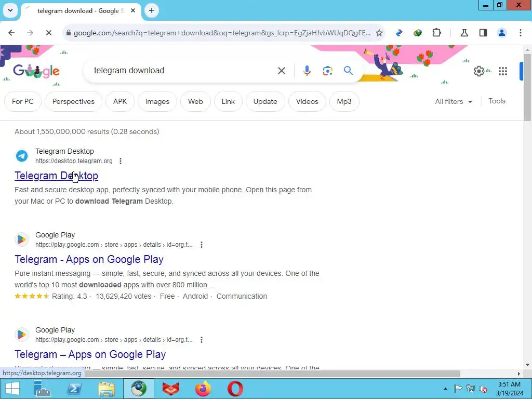Screen dimensions: 532x399
Task: Open options for second Google Play result
Action: coord(202,340)
